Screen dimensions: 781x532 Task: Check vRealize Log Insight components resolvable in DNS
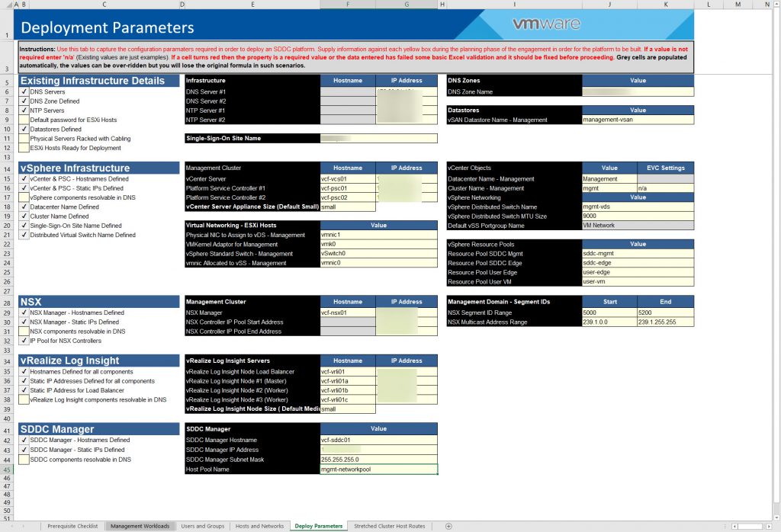[x=24, y=398]
